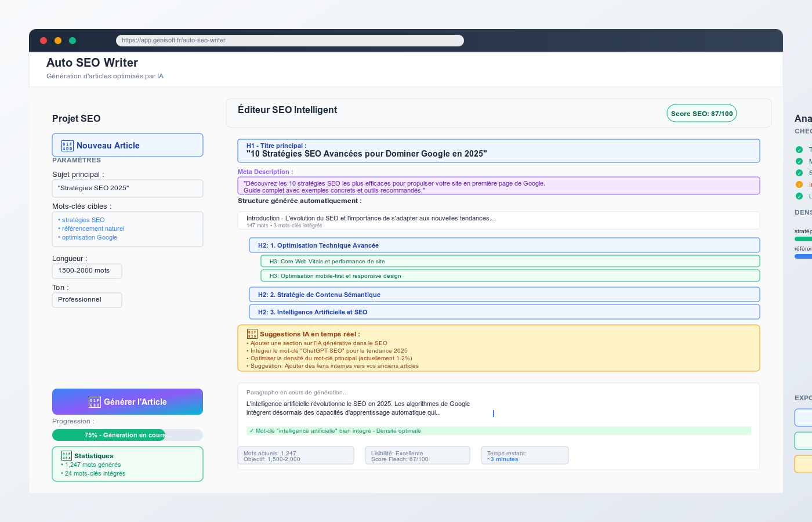The width and height of the screenshot is (812, 522).
Task: Click the green "intelligence artificielle" keyword confirmation bar
Action: 499,431
